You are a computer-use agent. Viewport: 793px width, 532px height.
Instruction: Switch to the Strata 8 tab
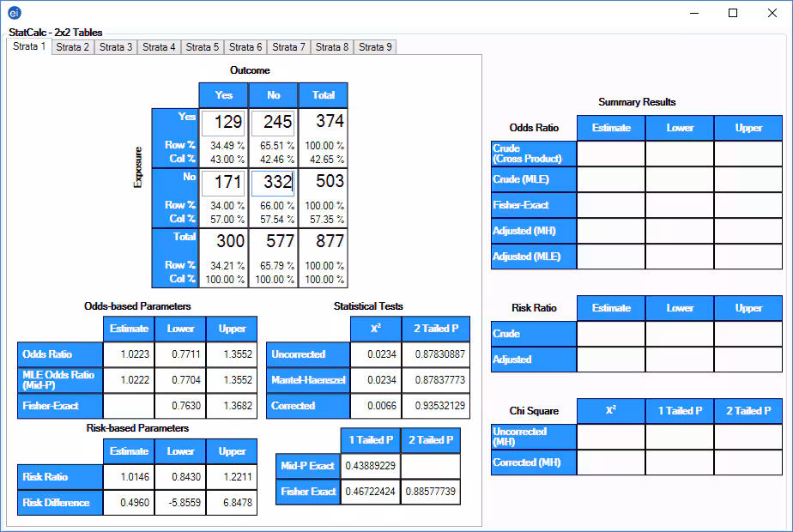click(x=332, y=47)
